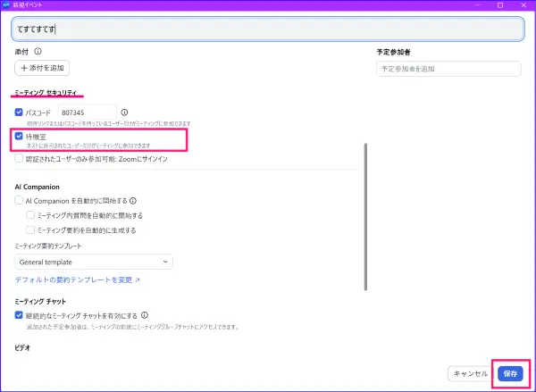Click the 添付を追加 button

42,68
